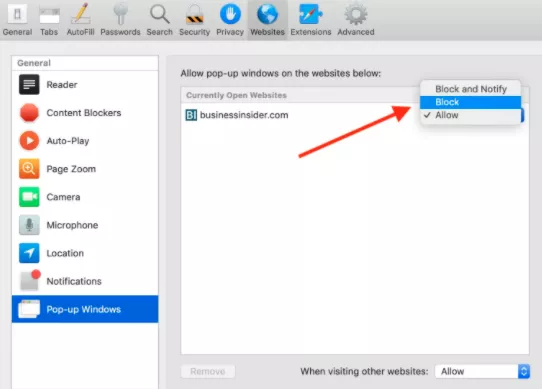This screenshot has height=389, width=542.
Task: Open the Privacy hand icon
Action: [230, 14]
